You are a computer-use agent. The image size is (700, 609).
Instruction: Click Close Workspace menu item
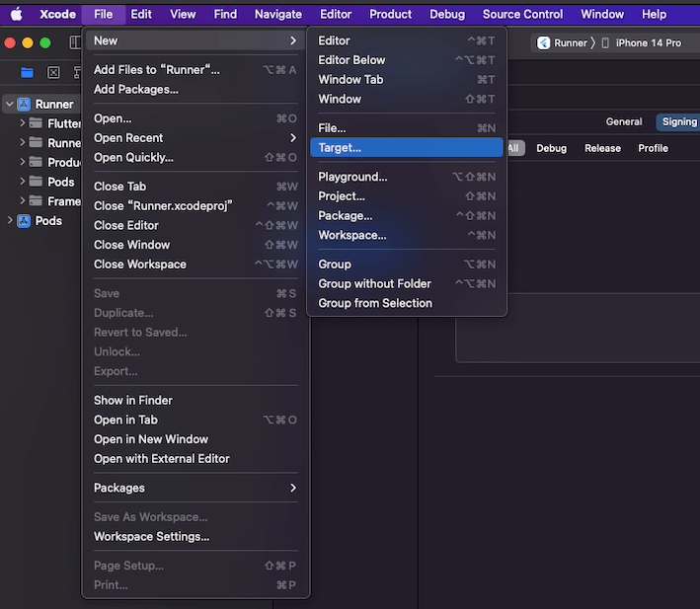pos(195,265)
